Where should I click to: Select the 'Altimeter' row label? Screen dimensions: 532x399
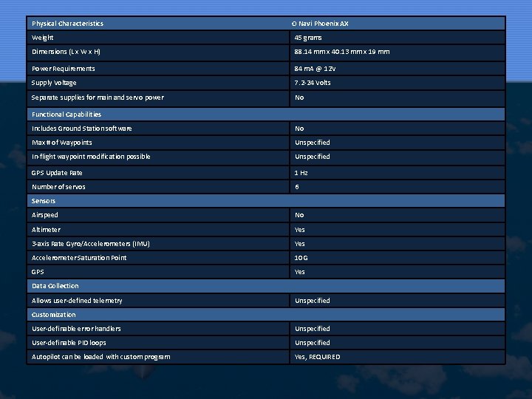pyautogui.click(x=46, y=230)
